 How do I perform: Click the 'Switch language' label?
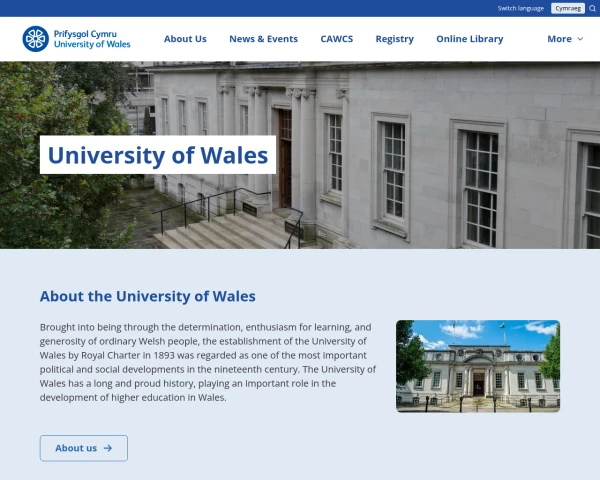tap(521, 8)
